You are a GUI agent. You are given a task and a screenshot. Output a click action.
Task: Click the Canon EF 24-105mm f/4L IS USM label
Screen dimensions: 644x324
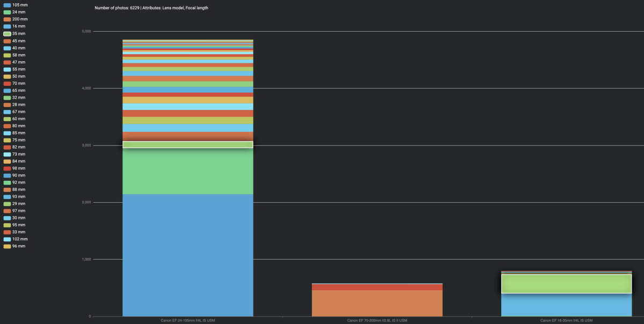(x=188, y=320)
